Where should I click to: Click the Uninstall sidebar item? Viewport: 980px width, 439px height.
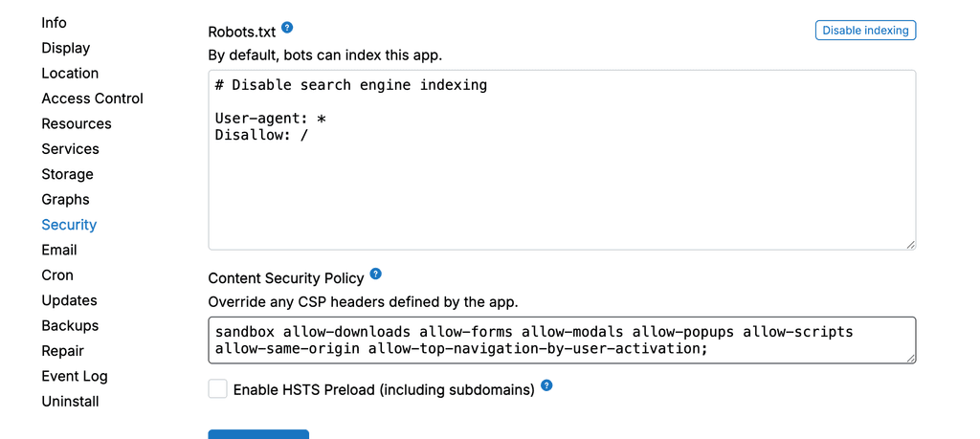[x=70, y=402]
